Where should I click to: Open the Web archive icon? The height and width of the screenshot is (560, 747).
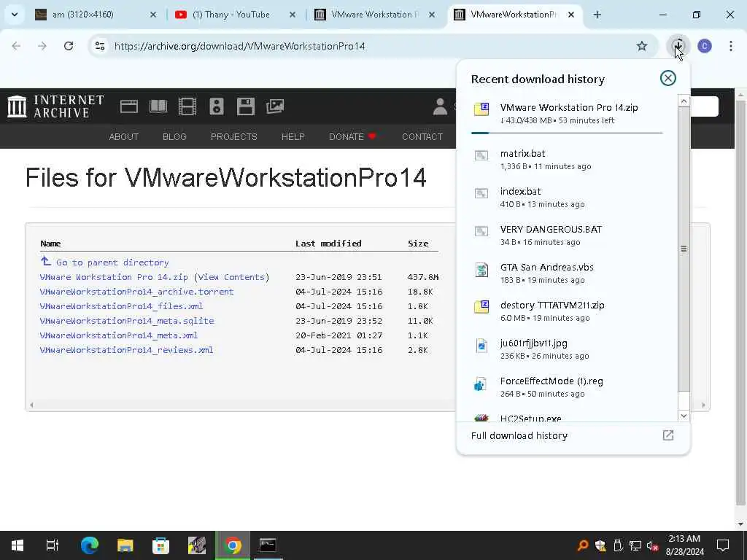(x=129, y=106)
